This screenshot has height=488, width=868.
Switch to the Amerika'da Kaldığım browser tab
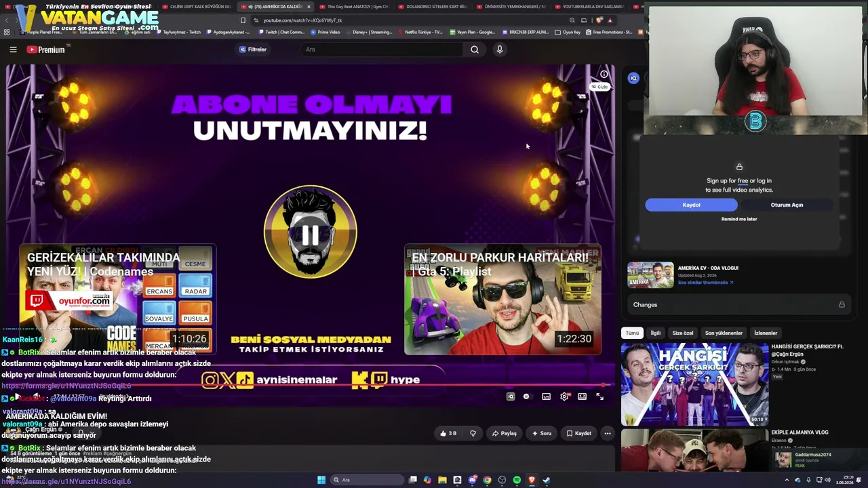point(277,7)
